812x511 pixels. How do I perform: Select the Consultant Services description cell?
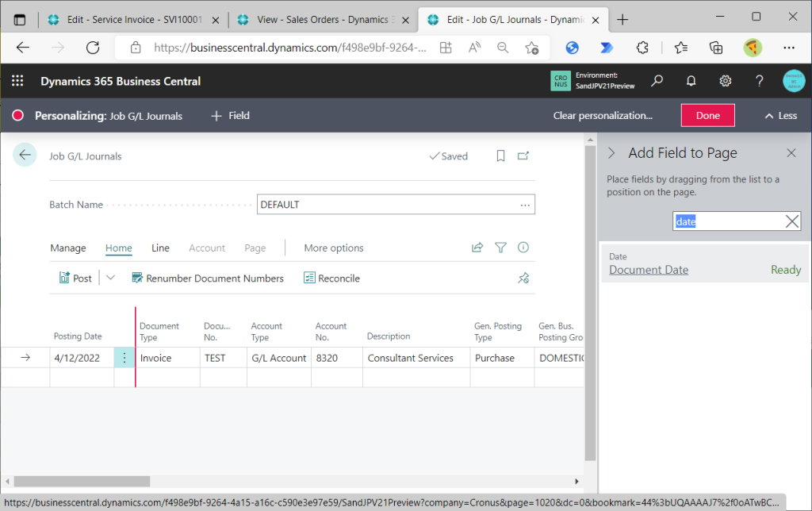(416, 358)
